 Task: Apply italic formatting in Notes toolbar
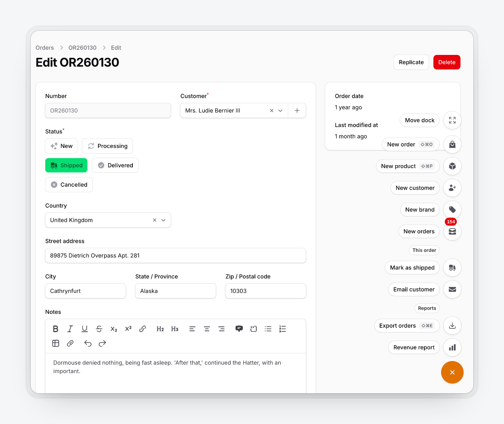point(70,329)
